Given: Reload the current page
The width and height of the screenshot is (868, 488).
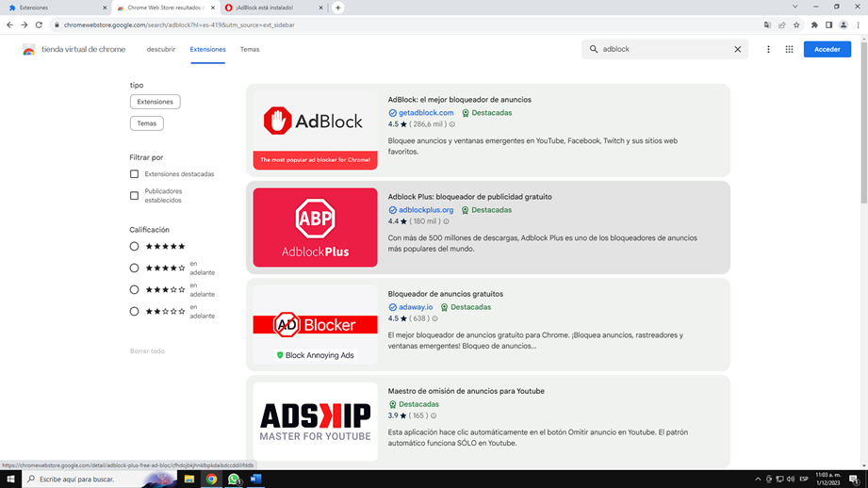Looking at the screenshot, I should coord(39,24).
